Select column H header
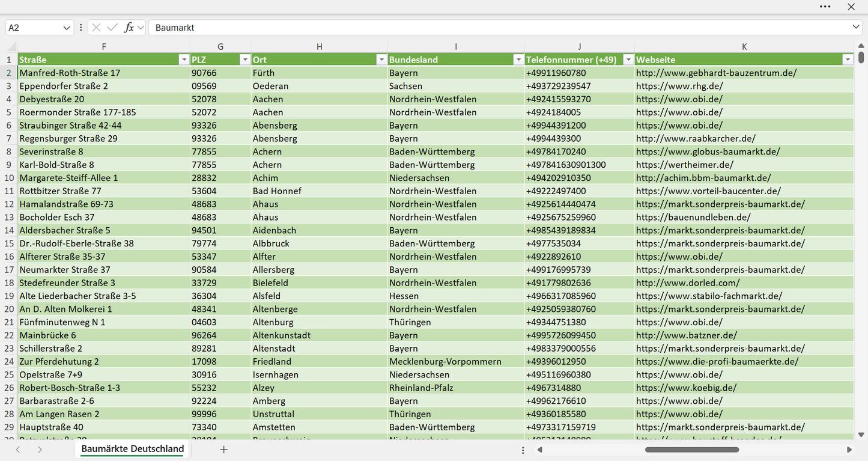Viewport: 868px width, 461px height. point(319,47)
